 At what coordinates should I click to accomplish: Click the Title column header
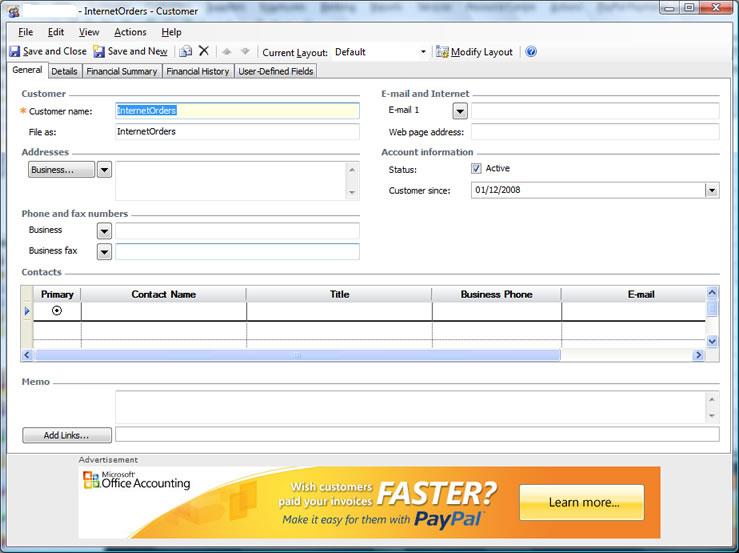pos(339,294)
